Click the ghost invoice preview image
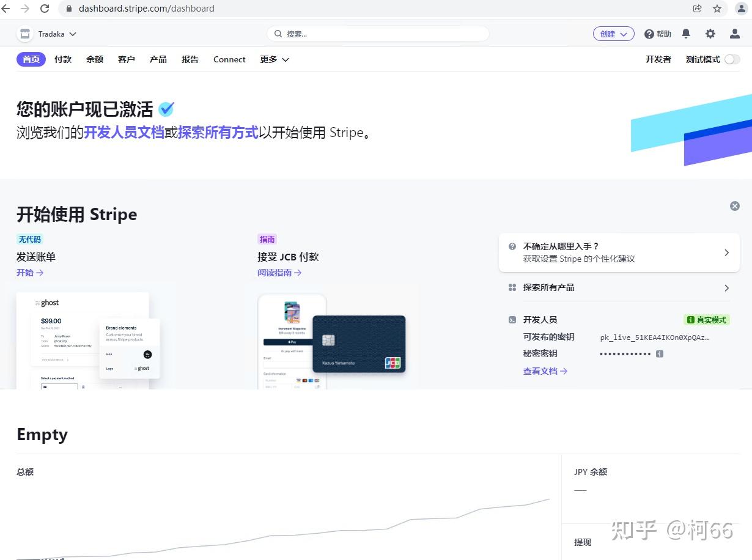 pyautogui.click(x=89, y=340)
